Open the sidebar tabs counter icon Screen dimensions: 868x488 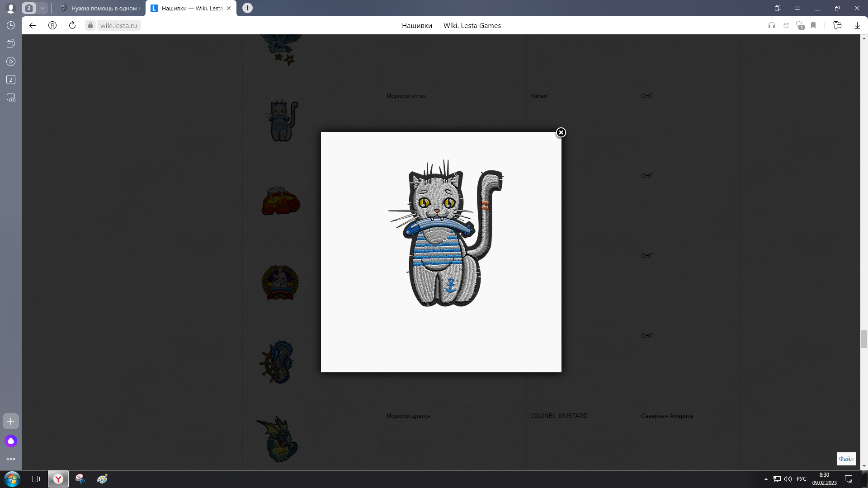tap(11, 80)
